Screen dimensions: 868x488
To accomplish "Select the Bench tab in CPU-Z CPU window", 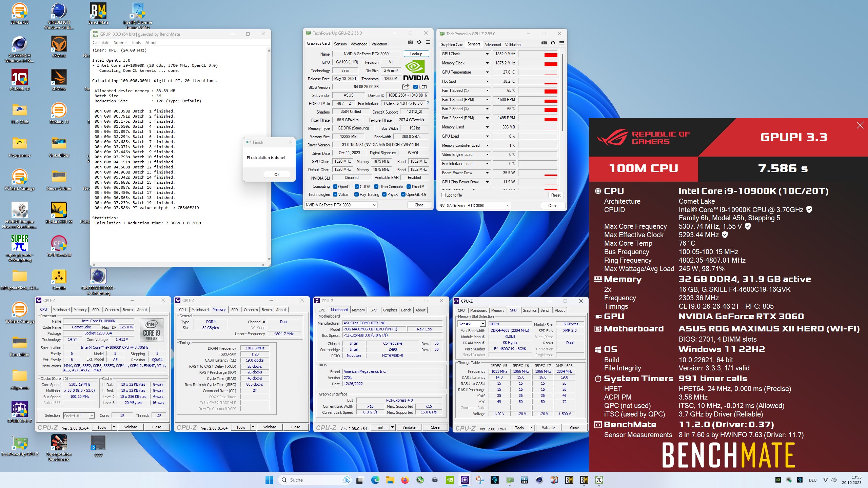I will 127,310.
